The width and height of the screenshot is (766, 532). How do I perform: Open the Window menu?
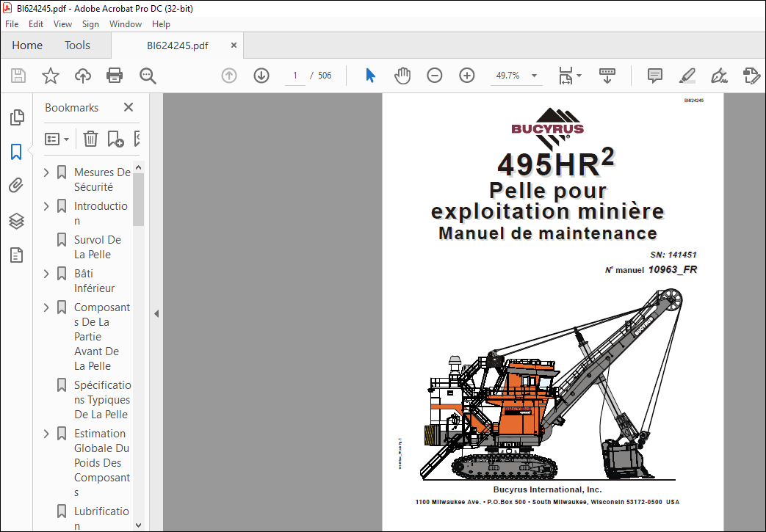point(125,24)
